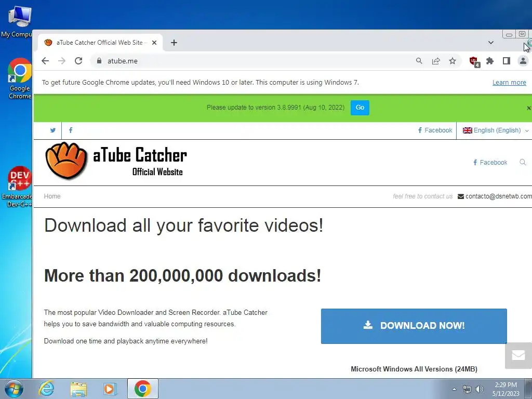
Task: Open the tab search chevron
Action: [x=490, y=43]
